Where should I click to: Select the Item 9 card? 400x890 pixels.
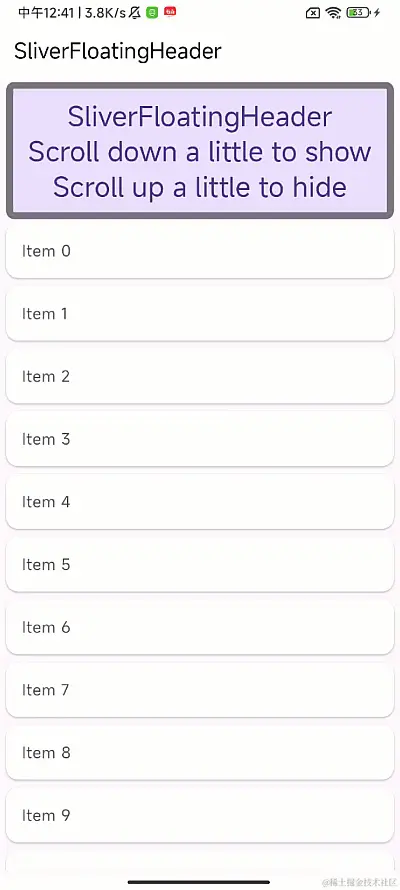[200, 816]
